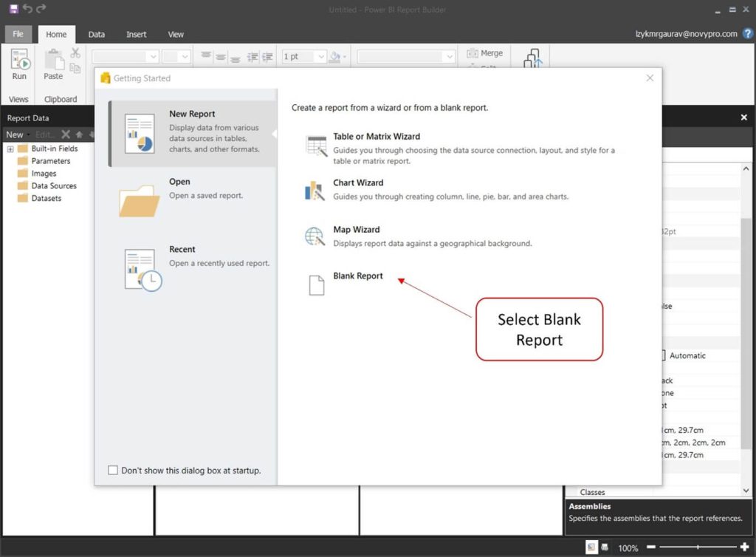Select the Blank Report option
The width and height of the screenshot is (756, 557).
click(x=357, y=276)
